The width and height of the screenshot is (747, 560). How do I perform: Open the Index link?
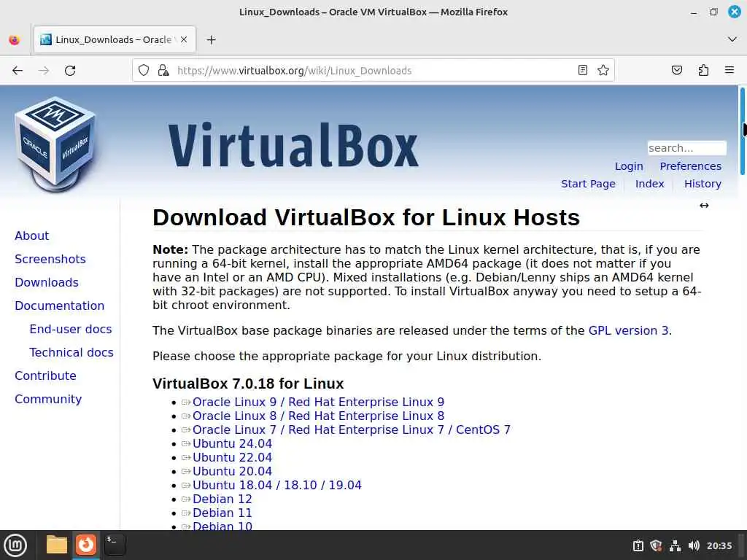[649, 184]
